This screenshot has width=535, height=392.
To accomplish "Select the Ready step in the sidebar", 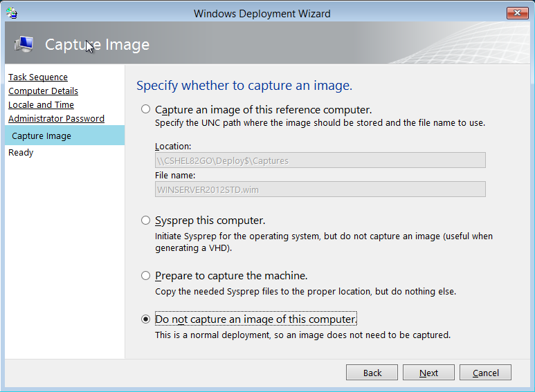I will tap(21, 152).
